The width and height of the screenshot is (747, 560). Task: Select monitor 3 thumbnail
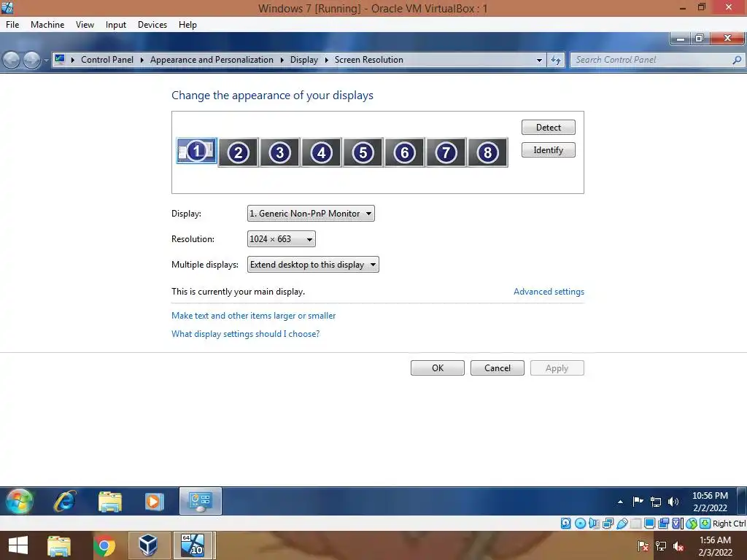(279, 152)
